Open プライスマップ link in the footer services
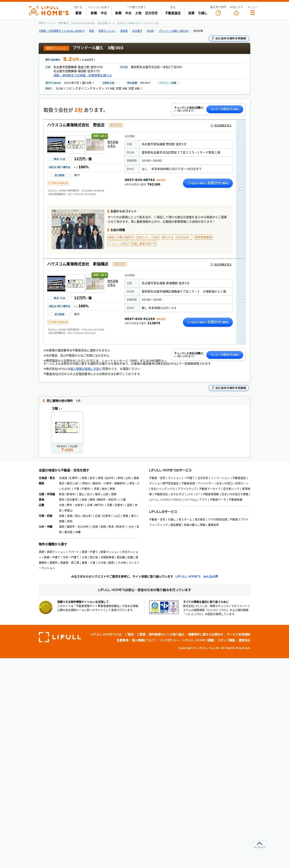This screenshot has height=868, width=289. click(x=187, y=489)
